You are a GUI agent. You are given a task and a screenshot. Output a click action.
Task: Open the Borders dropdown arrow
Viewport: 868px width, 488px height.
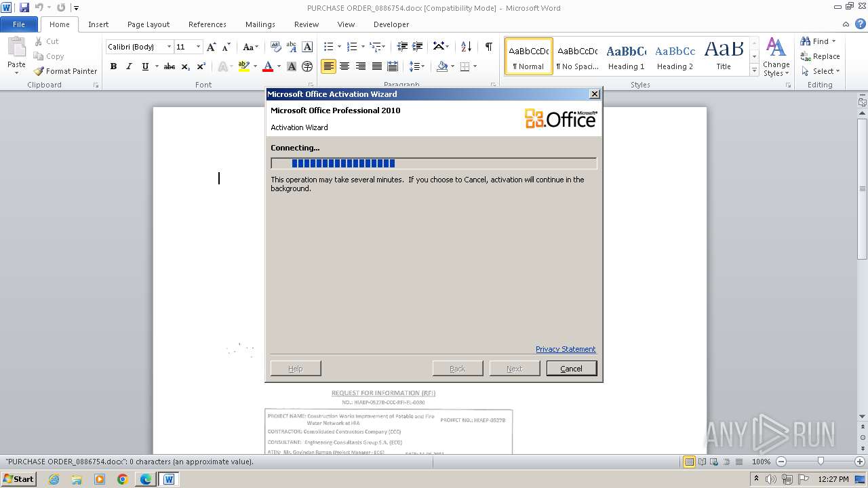475,66
